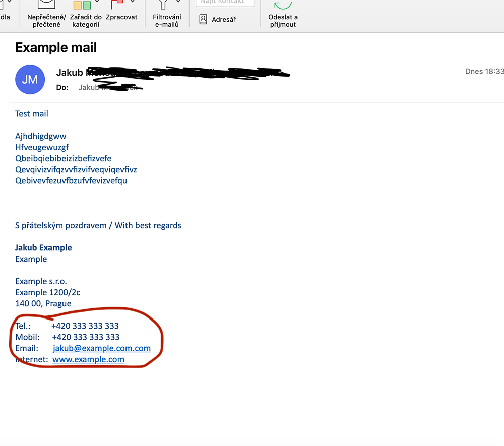The image size is (504, 446).
Task: Click the Dnes 18:33 timestamp
Action: tap(484, 71)
